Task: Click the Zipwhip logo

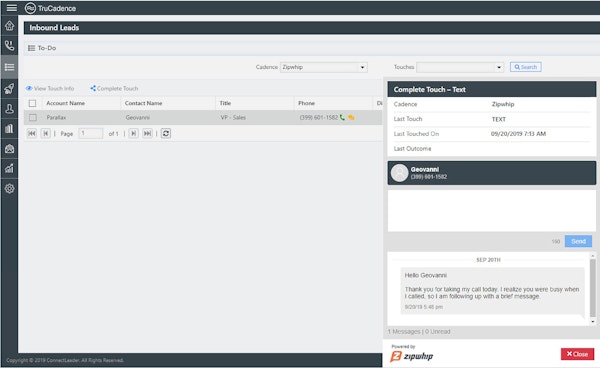Action: click(x=412, y=356)
